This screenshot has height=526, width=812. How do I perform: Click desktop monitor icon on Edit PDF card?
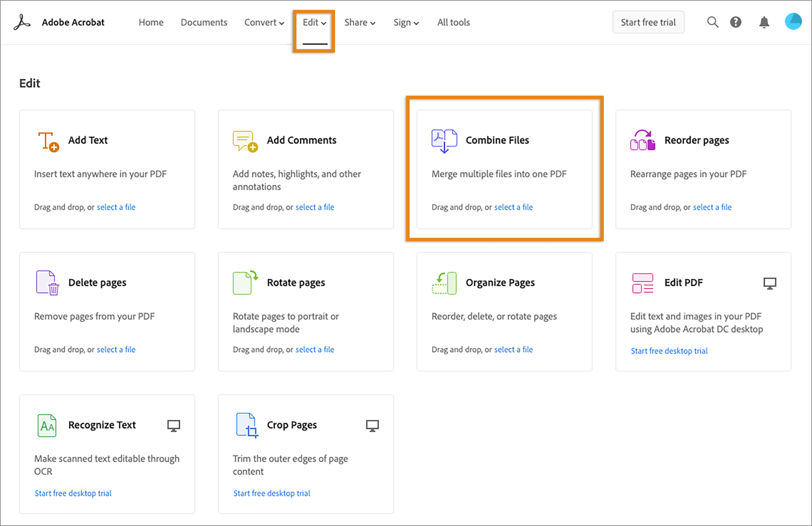tap(770, 283)
